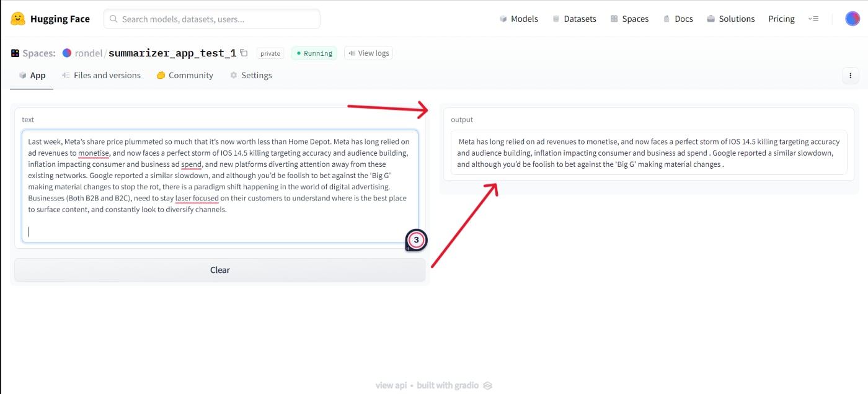
Task: Click the Hugging Face logo
Action: [50, 19]
